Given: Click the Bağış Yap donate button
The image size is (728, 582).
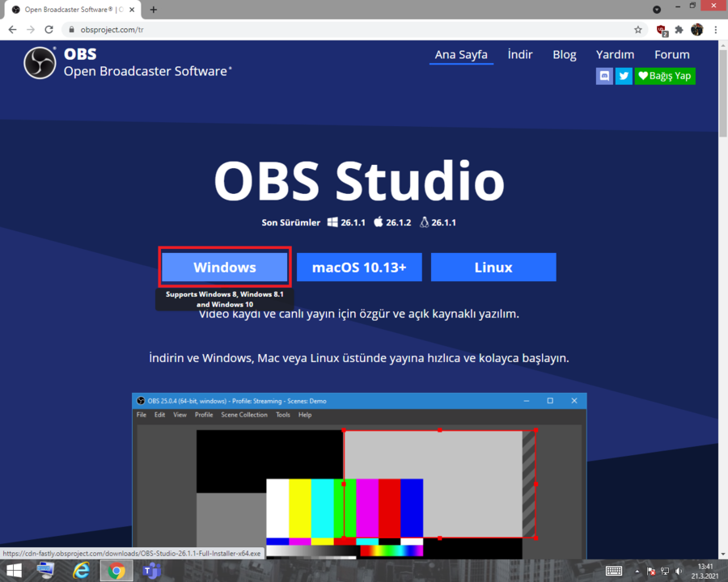Looking at the screenshot, I should pyautogui.click(x=665, y=76).
